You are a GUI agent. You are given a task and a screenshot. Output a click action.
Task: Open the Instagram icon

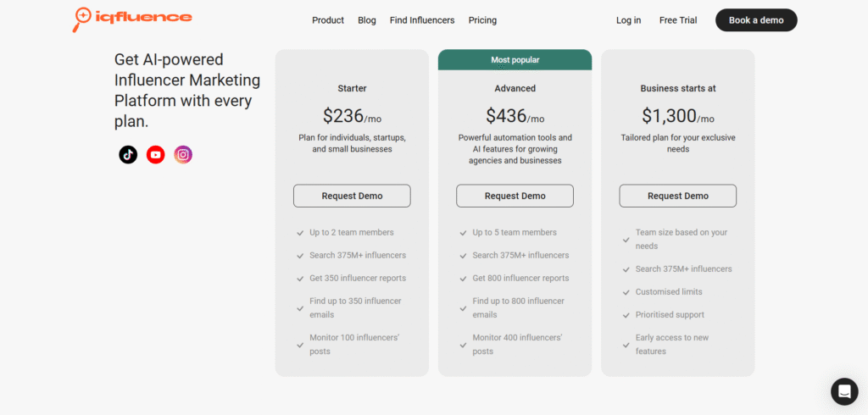coord(183,154)
